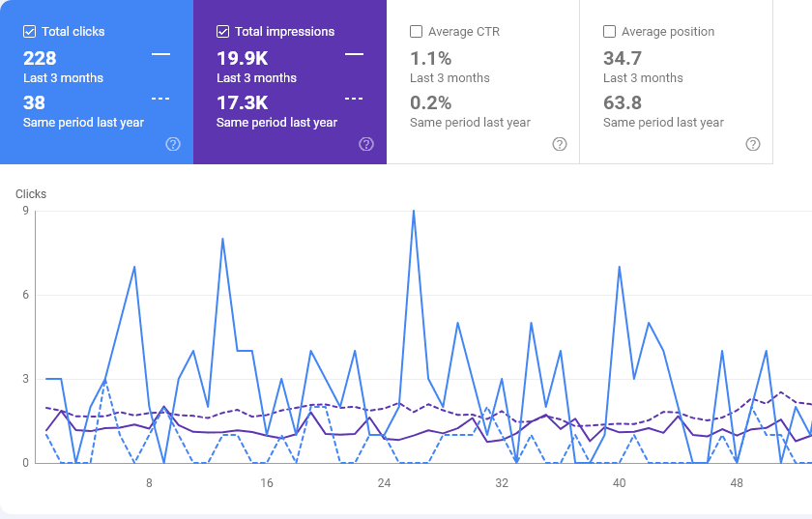Click the 19.9K impressions value
Screen dimensions: 812x519
coord(242,58)
